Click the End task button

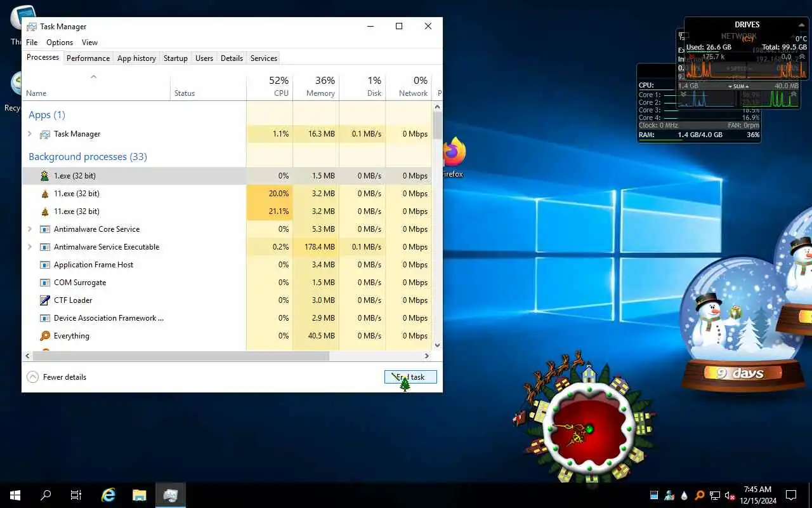(x=410, y=377)
